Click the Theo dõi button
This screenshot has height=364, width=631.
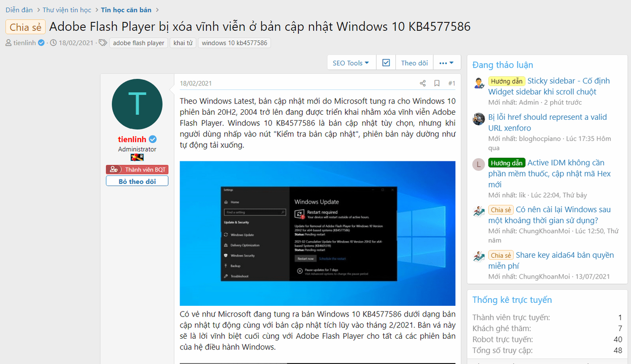pyautogui.click(x=415, y=63)
